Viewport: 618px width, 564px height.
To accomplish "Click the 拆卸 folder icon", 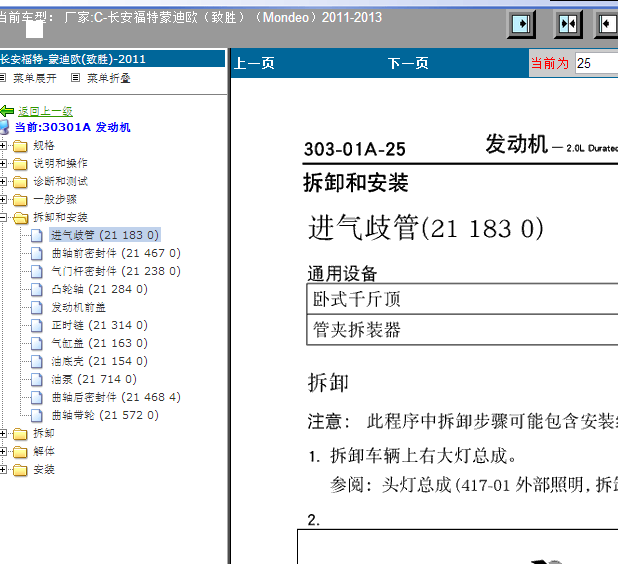I will tap(20, 434).
